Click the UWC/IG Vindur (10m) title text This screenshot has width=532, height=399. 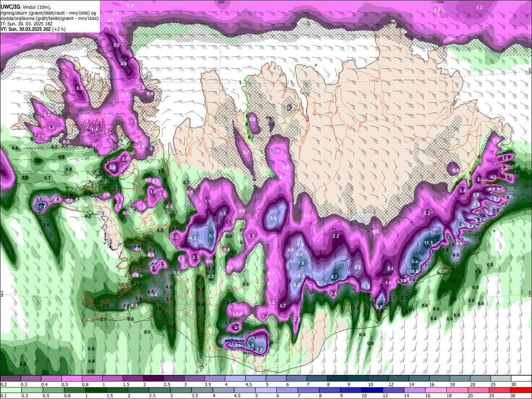[x=26, y=7]
